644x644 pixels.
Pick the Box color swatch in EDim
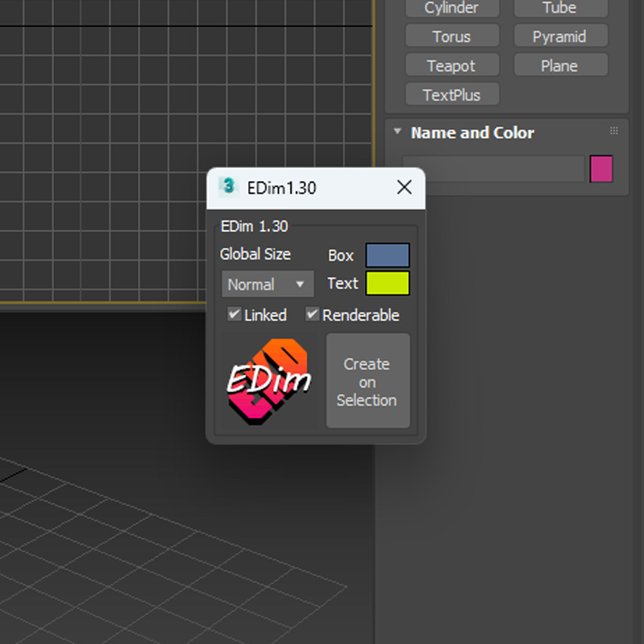387,254
